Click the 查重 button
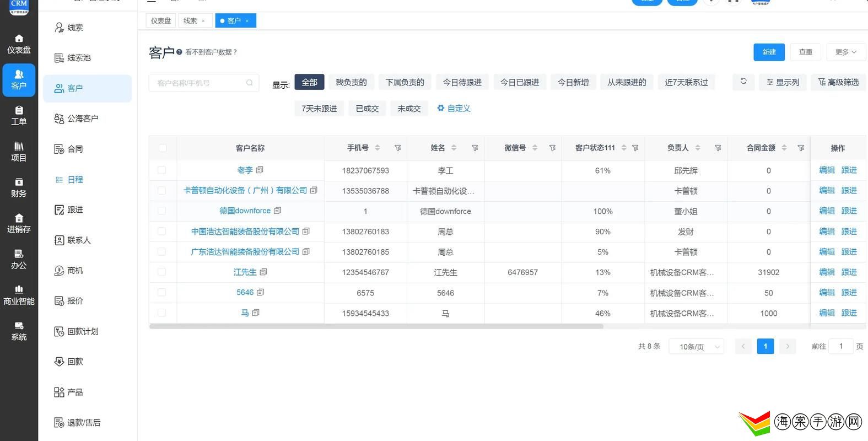This screenshot has width=868, height=441. point(805,52)
